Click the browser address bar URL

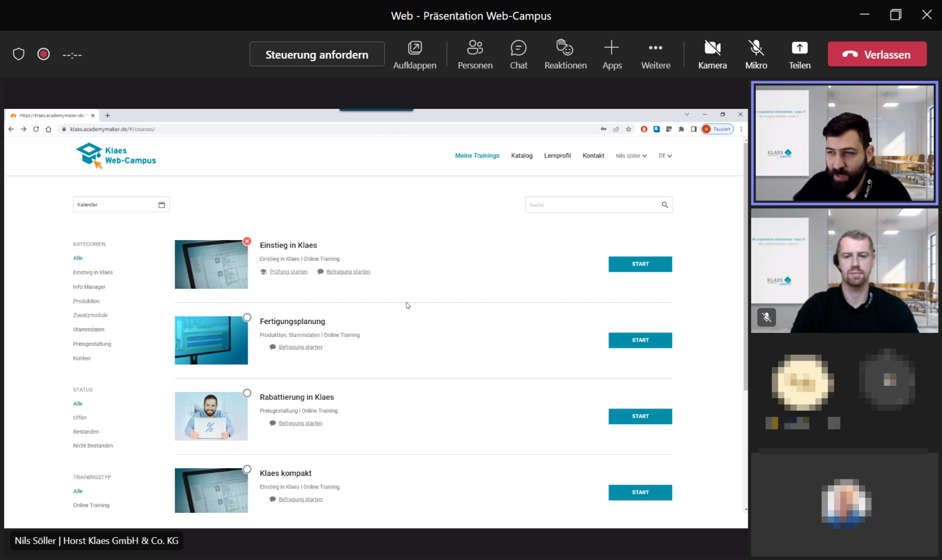click(x=112, y=129)
